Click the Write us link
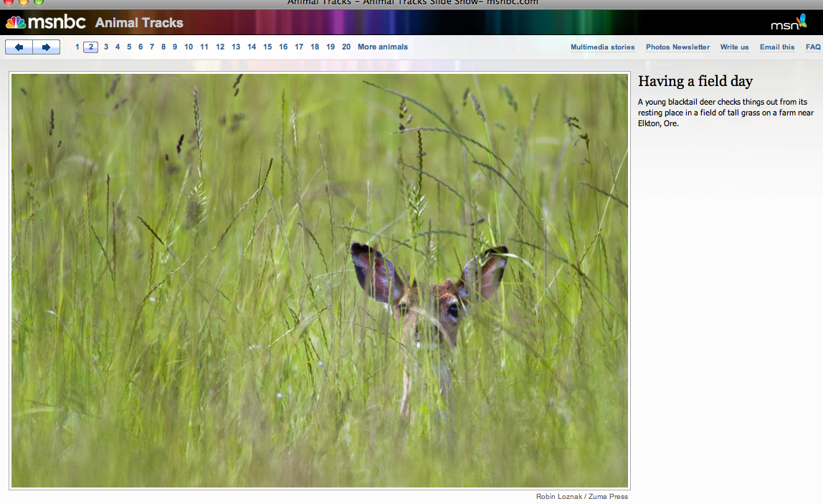Screen dimensions: 823x504 pos(734,47)
